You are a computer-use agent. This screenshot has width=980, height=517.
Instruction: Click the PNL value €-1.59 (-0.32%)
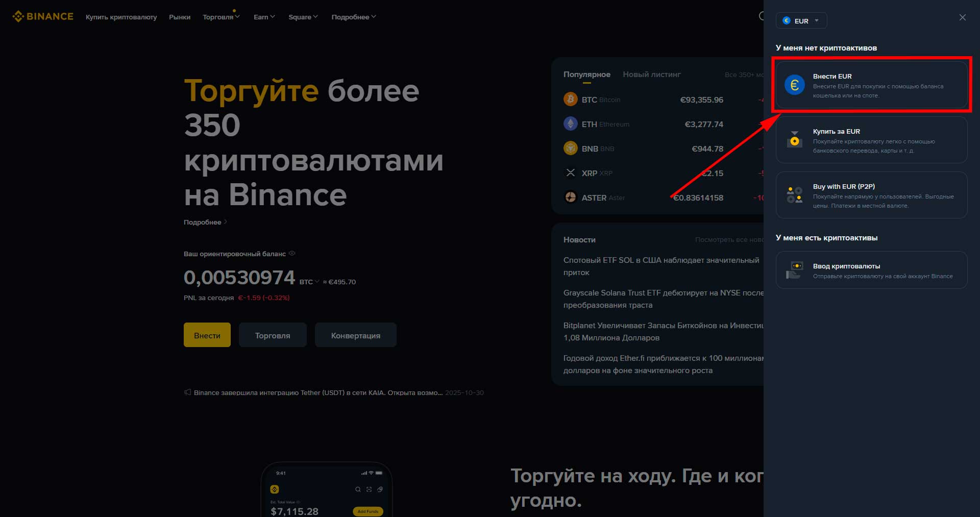coord(264,298)
